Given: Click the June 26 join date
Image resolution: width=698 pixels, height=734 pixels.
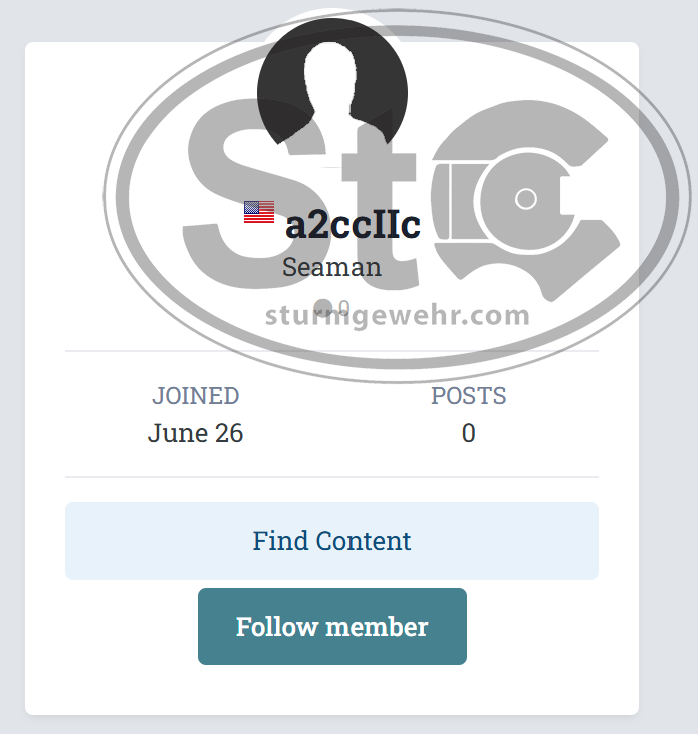Looking at the screenshot, I should pyautogui.click(x=196, y=433).
